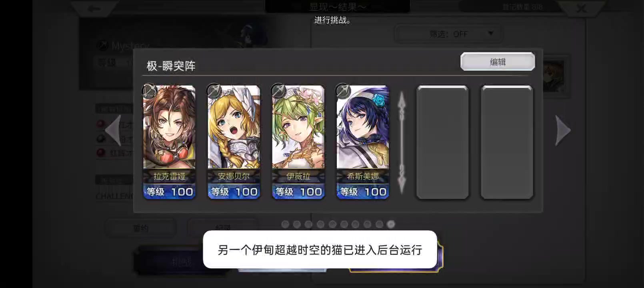Select the 安娜贝尔 character card
This screenshot has height=288, width=644.
coord(234,142)
